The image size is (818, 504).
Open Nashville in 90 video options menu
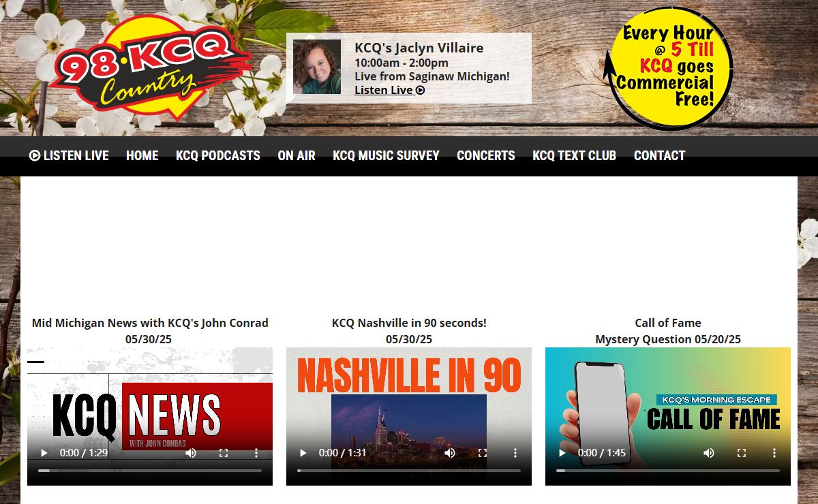[515, 453]
